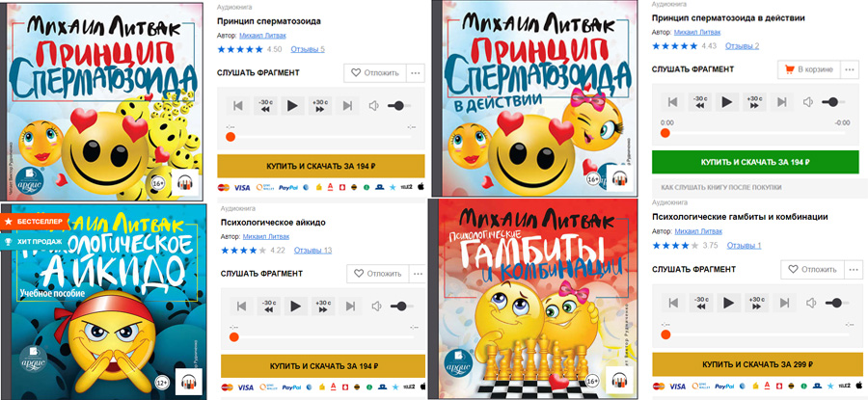Open the В корзине cart button

point(809,69)
